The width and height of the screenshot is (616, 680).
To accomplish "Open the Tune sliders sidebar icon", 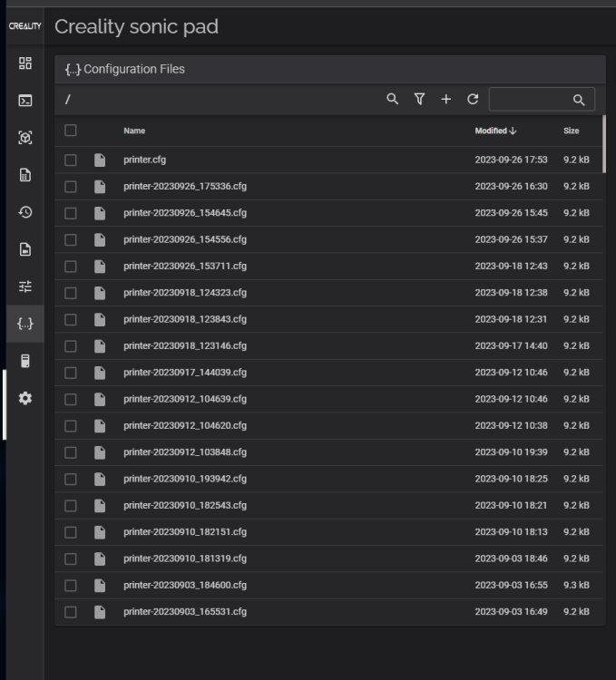I will (25, 287).
